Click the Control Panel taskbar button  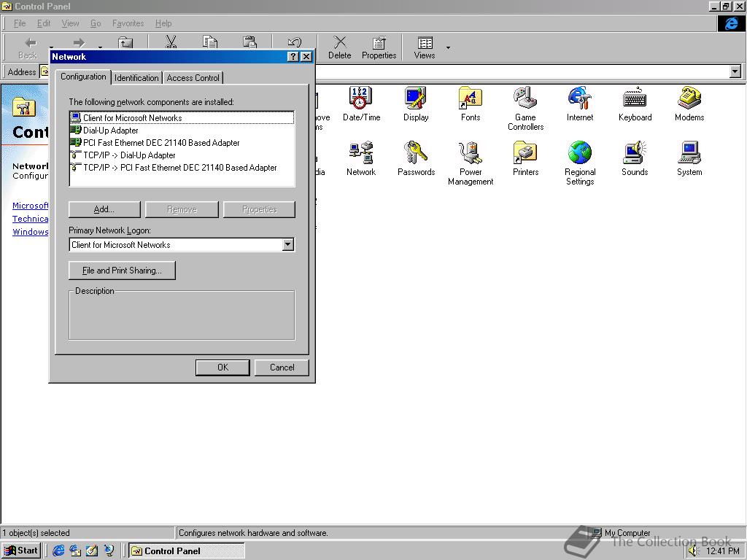(x=187, y=551)
